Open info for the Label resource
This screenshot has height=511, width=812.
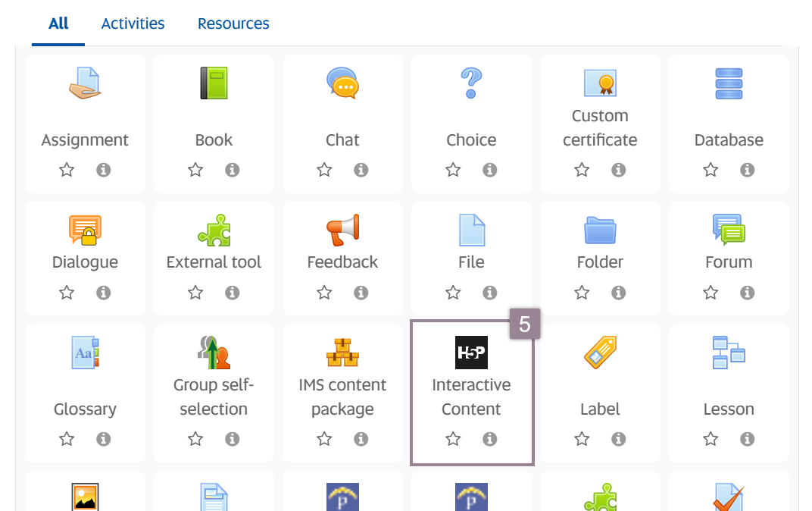618,438
